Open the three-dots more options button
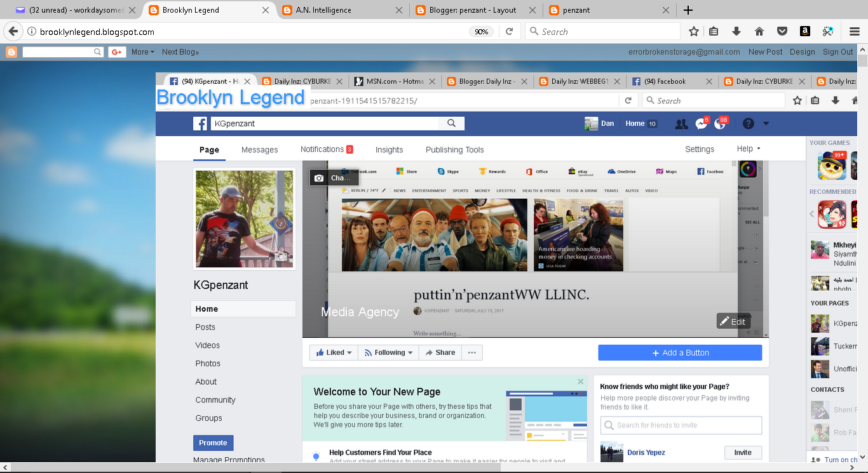The image size is (868, 473). click(471, 352)
